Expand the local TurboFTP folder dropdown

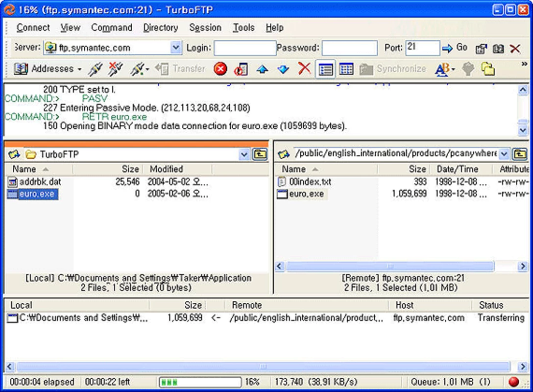(244, 155)
